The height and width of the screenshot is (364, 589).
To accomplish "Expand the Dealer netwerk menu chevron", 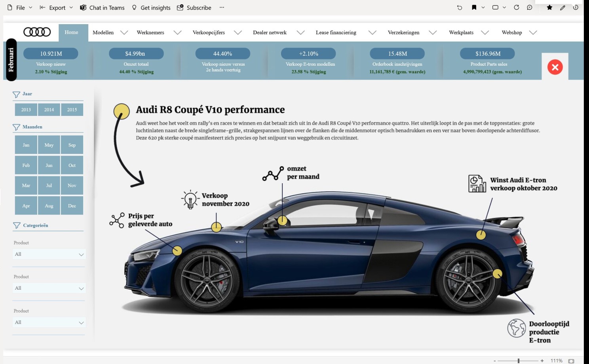I will pyautogui.click(x=300, y=32).
